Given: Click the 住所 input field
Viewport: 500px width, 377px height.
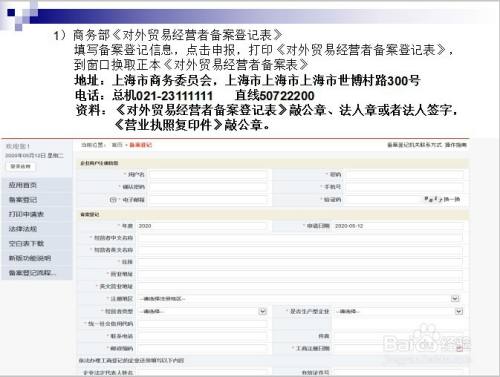Looking at the screenshot, I should point(300,262).
